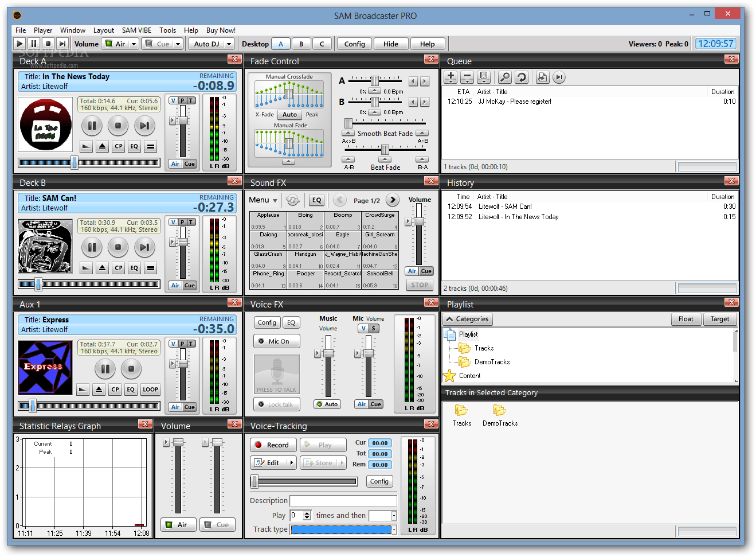756x557 pixels.
Task: Select the P mode on Deck B fader
Action: click(182, 222)
